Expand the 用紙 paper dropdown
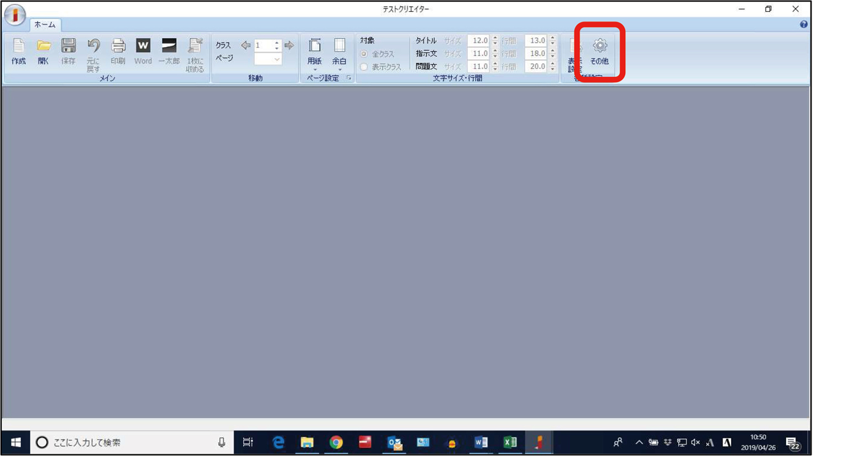 click(315, 53)
